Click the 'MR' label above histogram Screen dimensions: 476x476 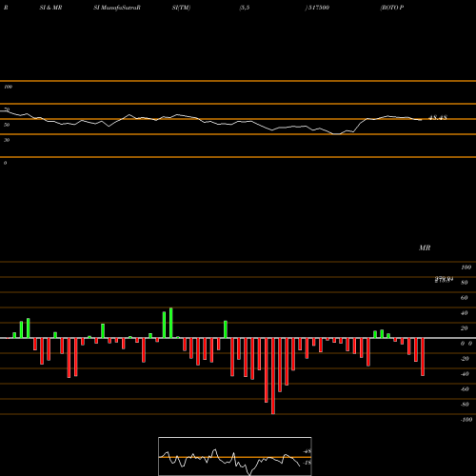(425, 248)
